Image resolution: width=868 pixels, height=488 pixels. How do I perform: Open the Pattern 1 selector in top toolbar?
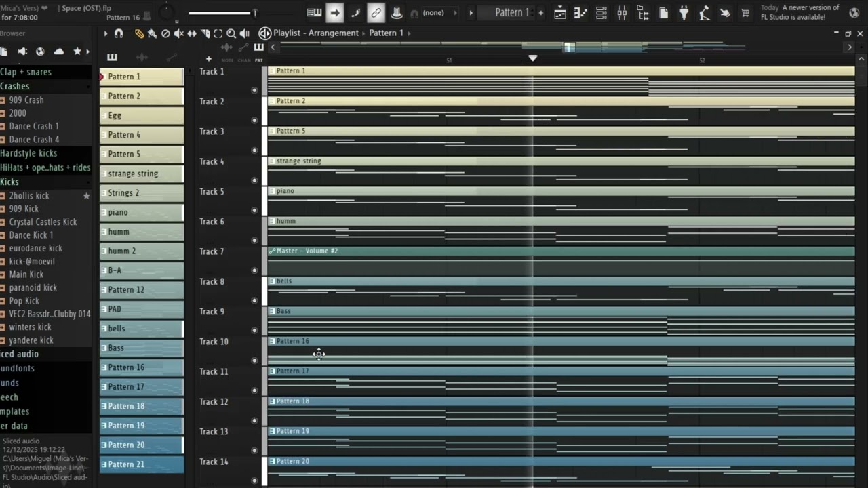[511, 12]
